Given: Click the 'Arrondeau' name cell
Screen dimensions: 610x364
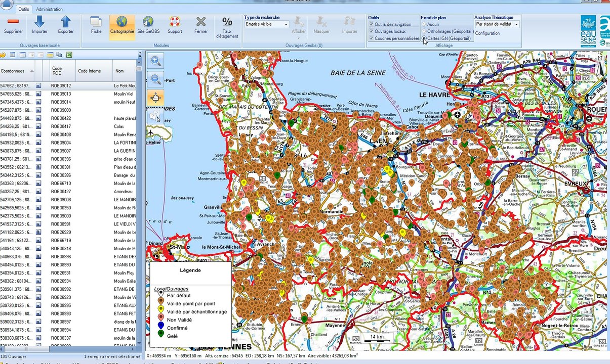Looking at the screenshot, I should [124, 192].
